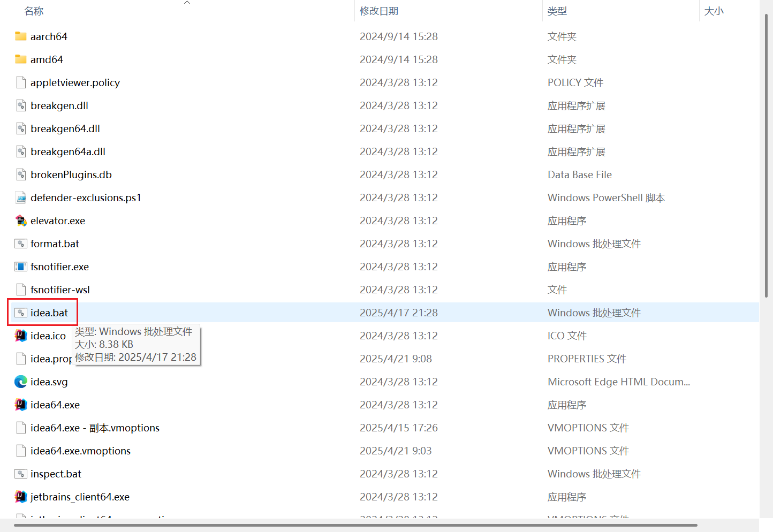Click the date 2025/4/21 9:03
This screenshot has height=532, width=773.
click(396, 451)
